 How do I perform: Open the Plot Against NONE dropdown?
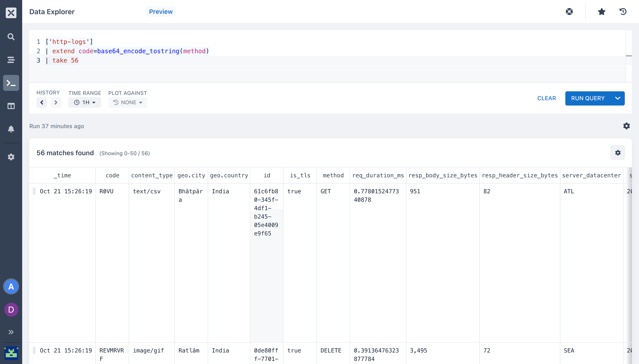(128, 102)
